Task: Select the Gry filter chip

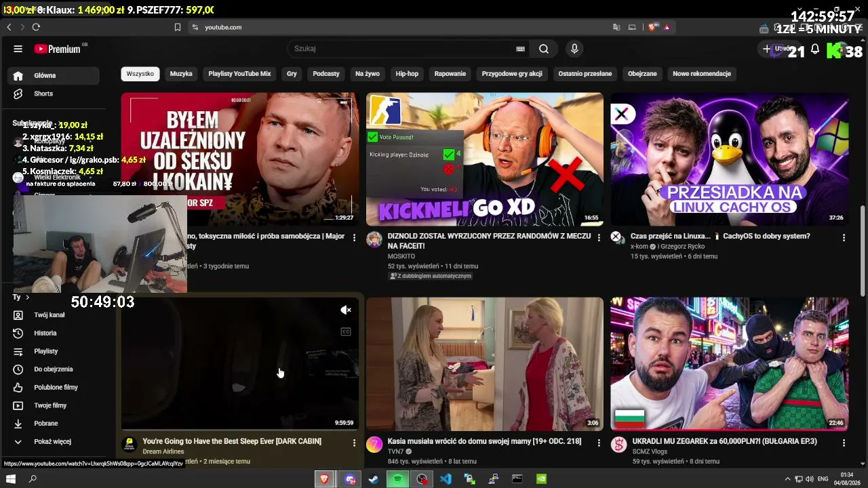Action: click(x=292, y=74)
